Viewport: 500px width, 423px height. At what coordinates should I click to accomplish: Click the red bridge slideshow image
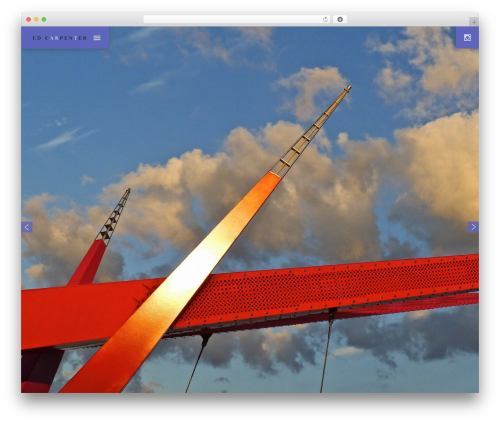coord(250,210)
